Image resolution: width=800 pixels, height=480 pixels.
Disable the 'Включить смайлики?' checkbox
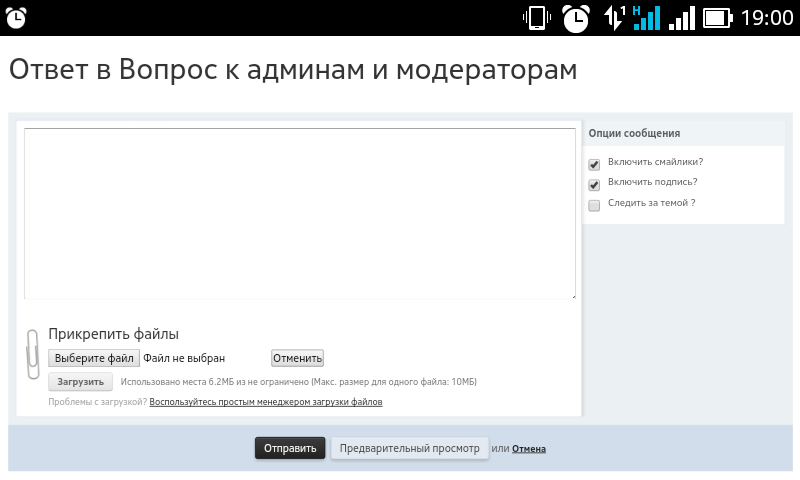594,164
